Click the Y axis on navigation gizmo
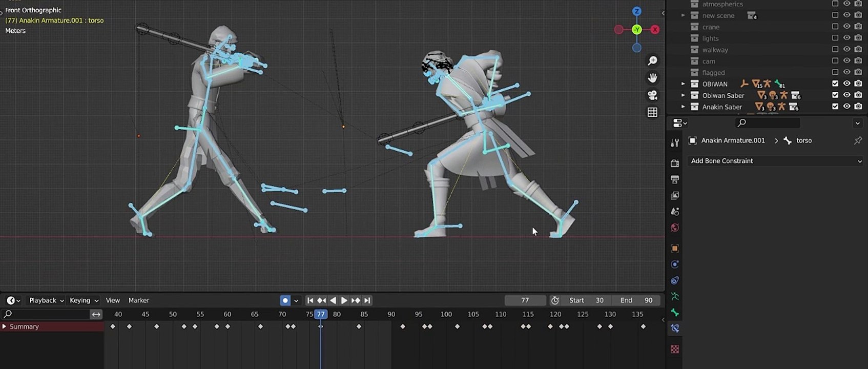The height and width of the screenshot is (369, 868). 636,30
